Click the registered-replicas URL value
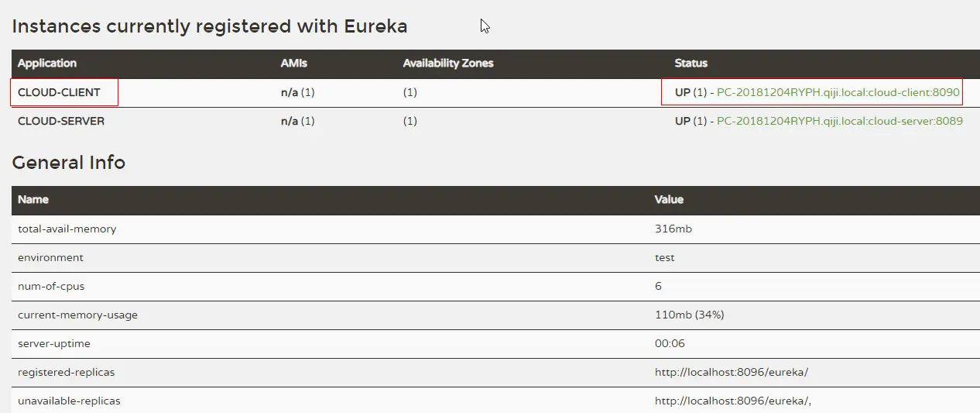 point(731,372)
